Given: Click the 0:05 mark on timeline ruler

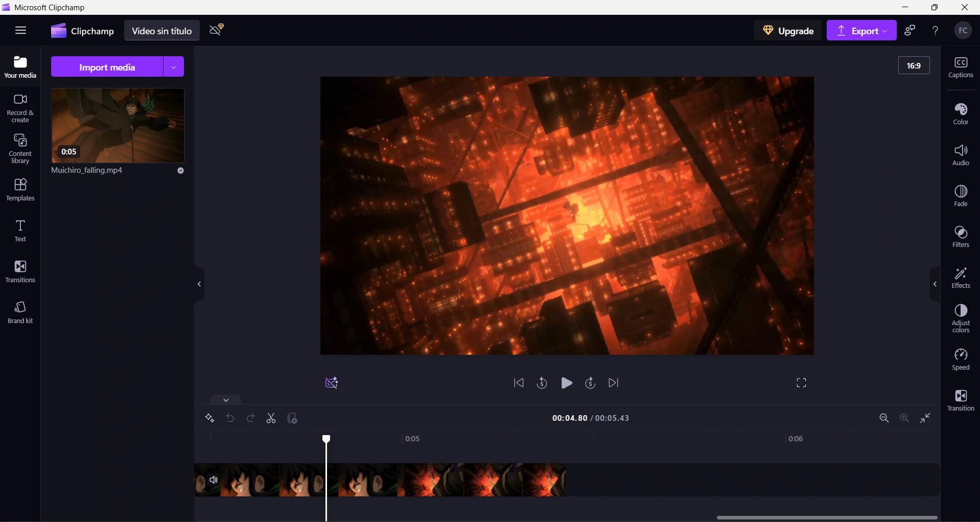Looking at the screenshot, I should [412, 439].
